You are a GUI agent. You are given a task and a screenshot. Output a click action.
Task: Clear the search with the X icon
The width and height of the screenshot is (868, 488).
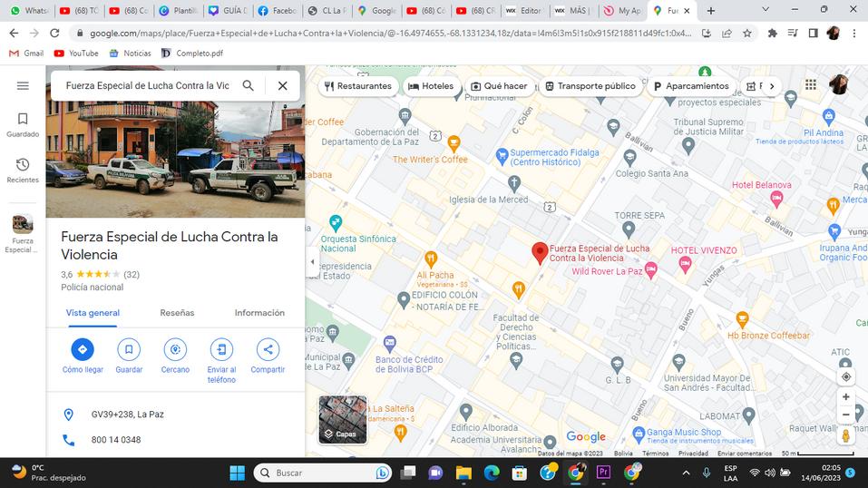[x=282, y=86]
